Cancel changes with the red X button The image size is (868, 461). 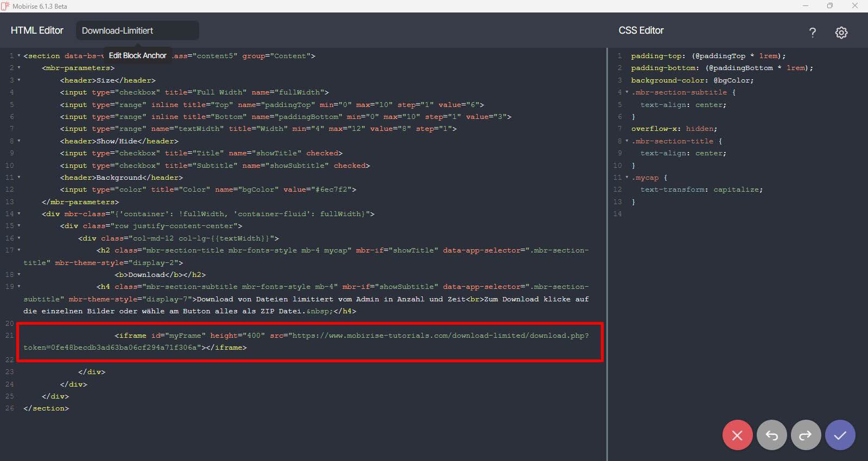click(737, 435)
